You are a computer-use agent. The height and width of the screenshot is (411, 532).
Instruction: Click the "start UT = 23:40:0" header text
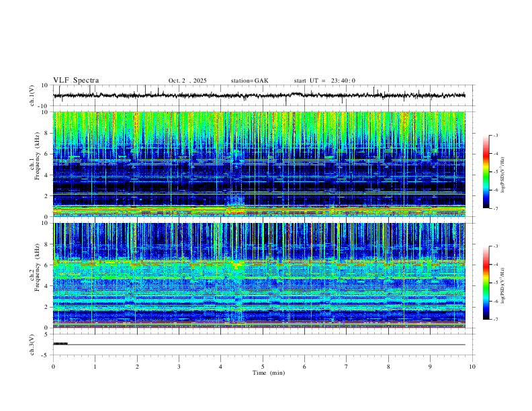pos(324,81)
